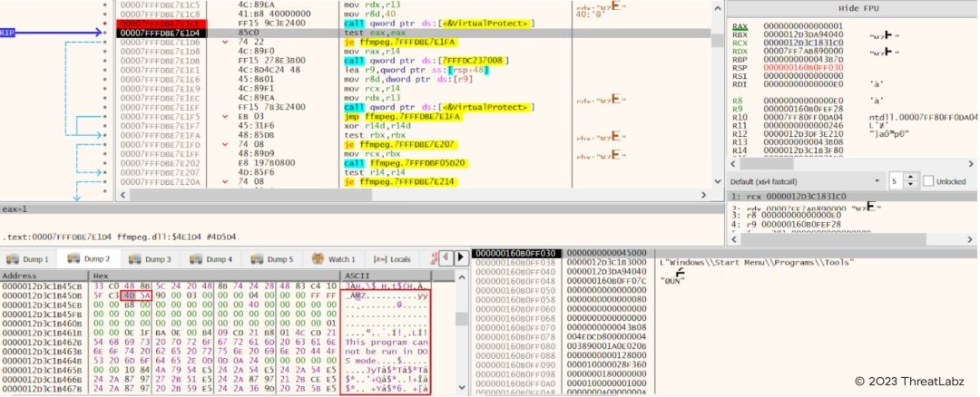Click the Address column header in the dump

pos(45,276)
